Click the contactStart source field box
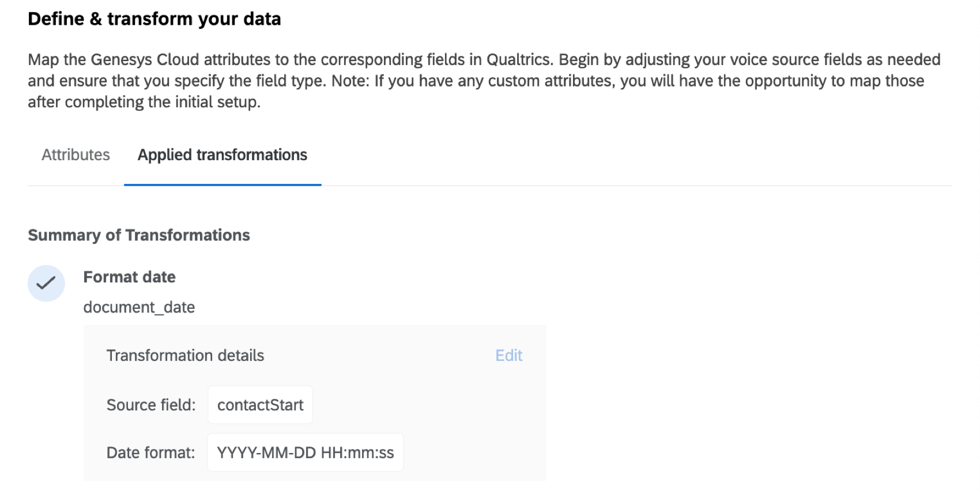 click(260, 405)
